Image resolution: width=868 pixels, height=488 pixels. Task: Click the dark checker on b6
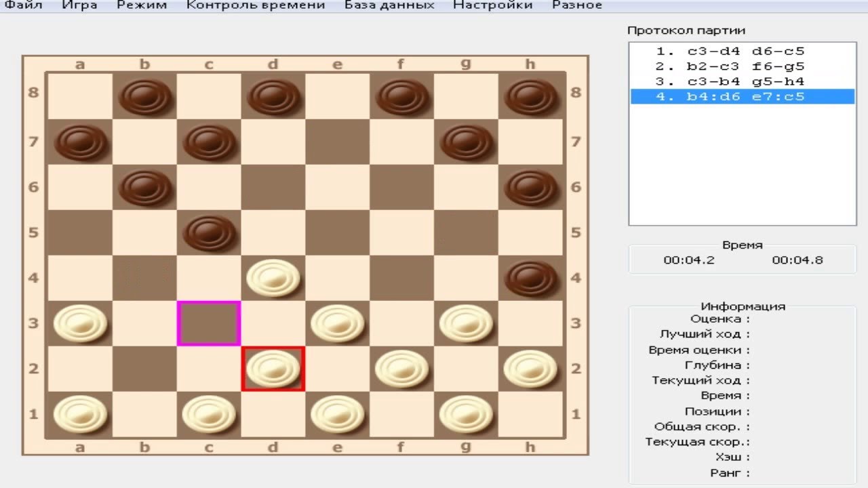(x=144, y=187)
